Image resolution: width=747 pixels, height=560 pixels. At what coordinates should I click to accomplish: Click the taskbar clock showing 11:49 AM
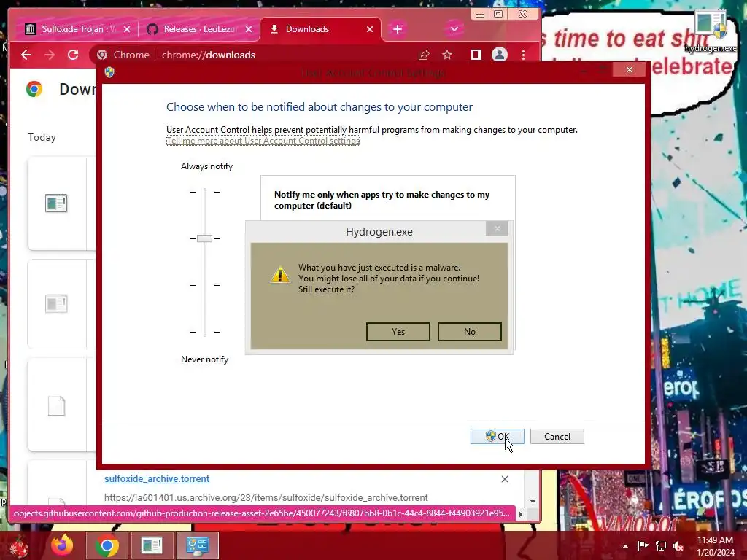tap(715, 546)
